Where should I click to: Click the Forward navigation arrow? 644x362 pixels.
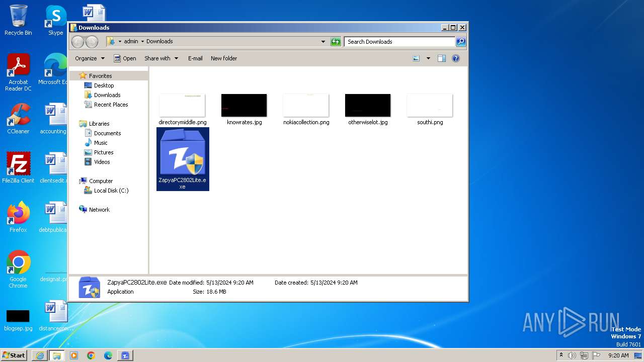[92, 42]
